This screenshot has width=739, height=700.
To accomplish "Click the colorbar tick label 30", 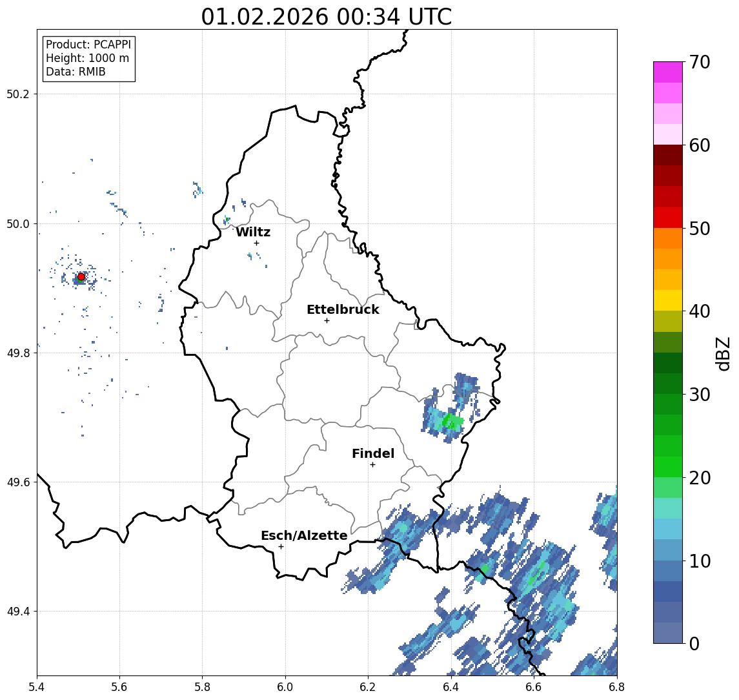I will (700, 395).
